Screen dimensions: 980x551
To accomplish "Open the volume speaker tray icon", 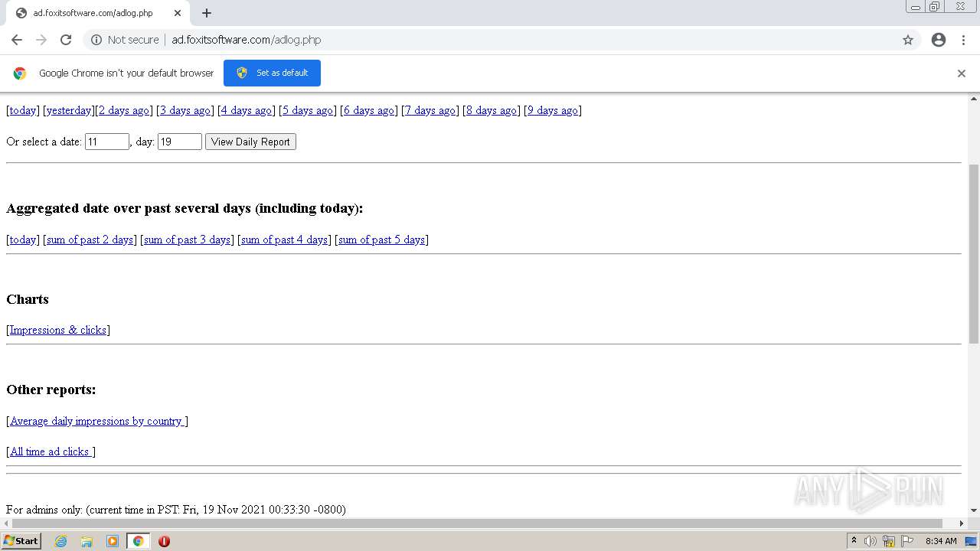I will pyautogui.click(x=871, y=541).
